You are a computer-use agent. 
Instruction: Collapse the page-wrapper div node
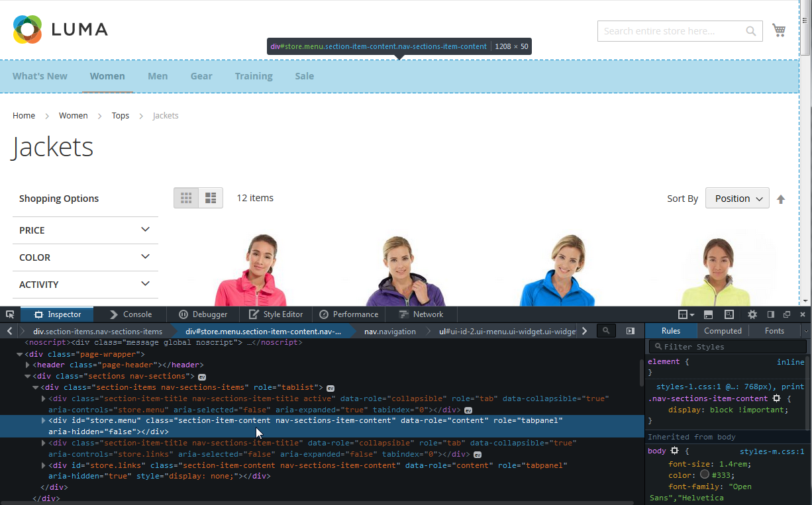(x=20, y=354)
